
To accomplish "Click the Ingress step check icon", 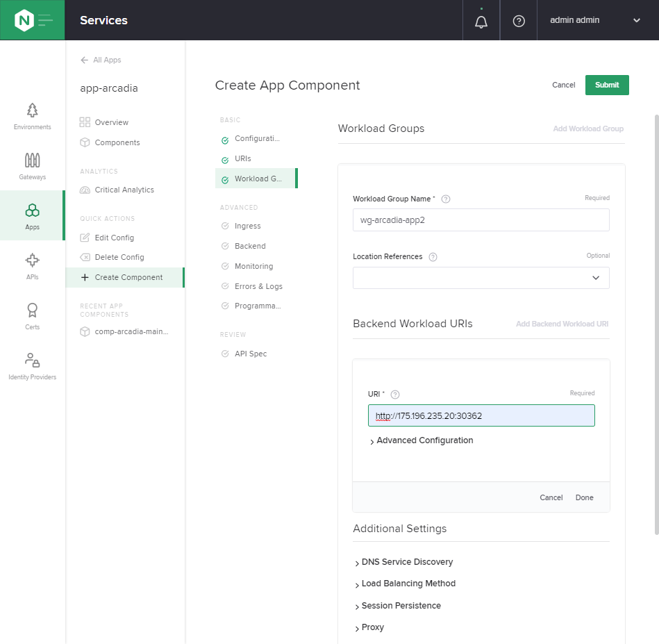I will click(x=225, y=226).
